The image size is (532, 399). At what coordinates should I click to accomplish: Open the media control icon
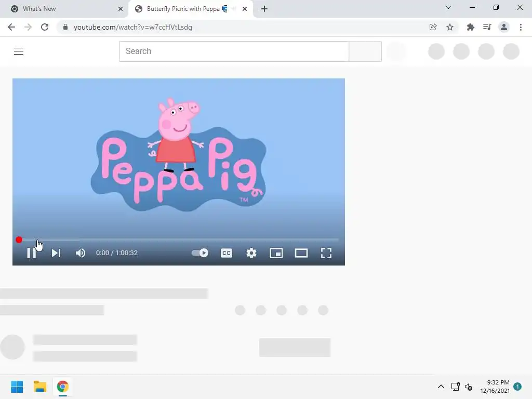click(487, 27)
